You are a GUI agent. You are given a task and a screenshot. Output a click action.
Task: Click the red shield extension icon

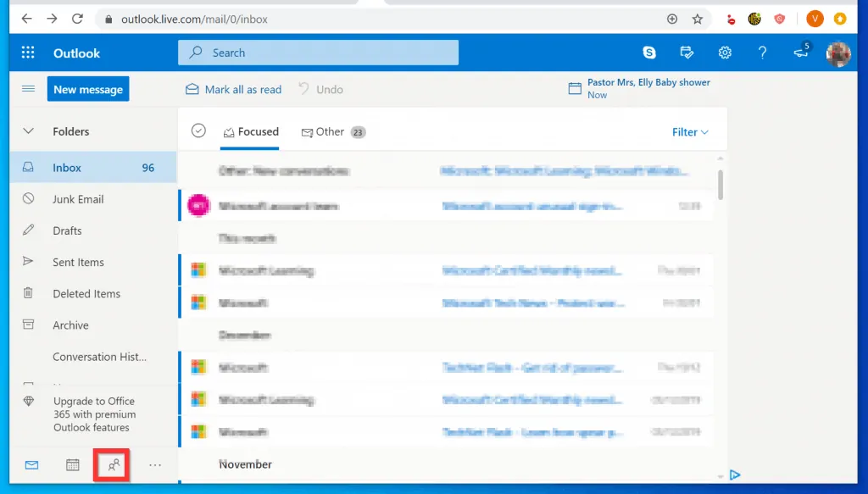click(780, 19)
